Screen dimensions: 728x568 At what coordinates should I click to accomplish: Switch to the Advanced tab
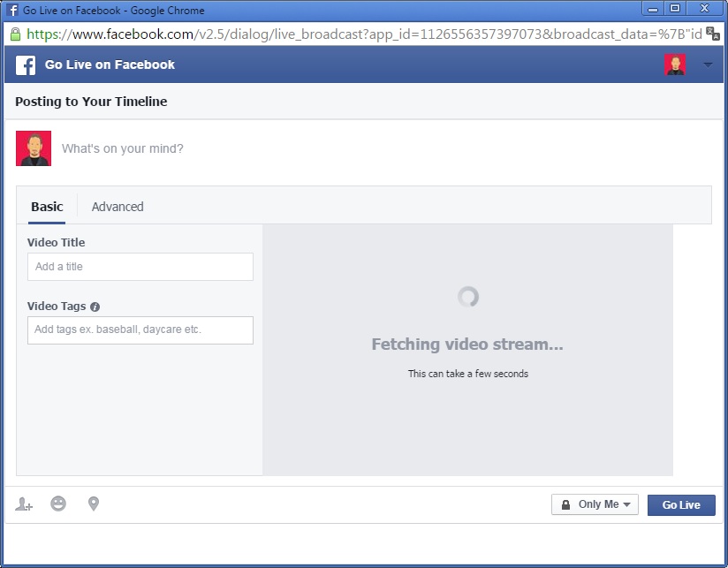pyautogui.click(x=117, y=206)
